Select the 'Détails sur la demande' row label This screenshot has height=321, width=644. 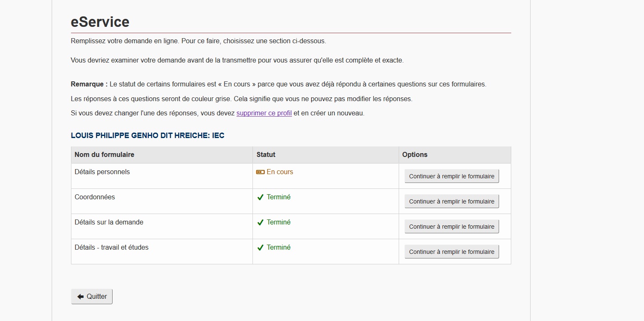pos(109,222)
